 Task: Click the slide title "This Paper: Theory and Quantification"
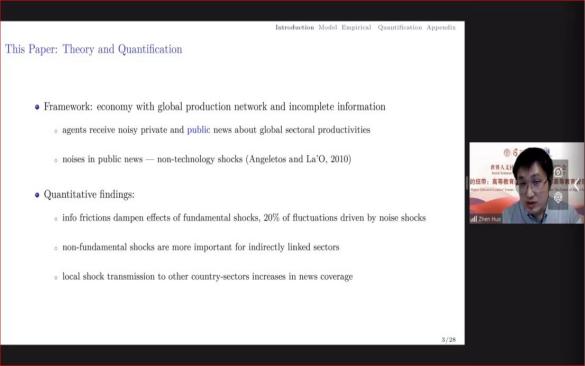click(94, 49)
